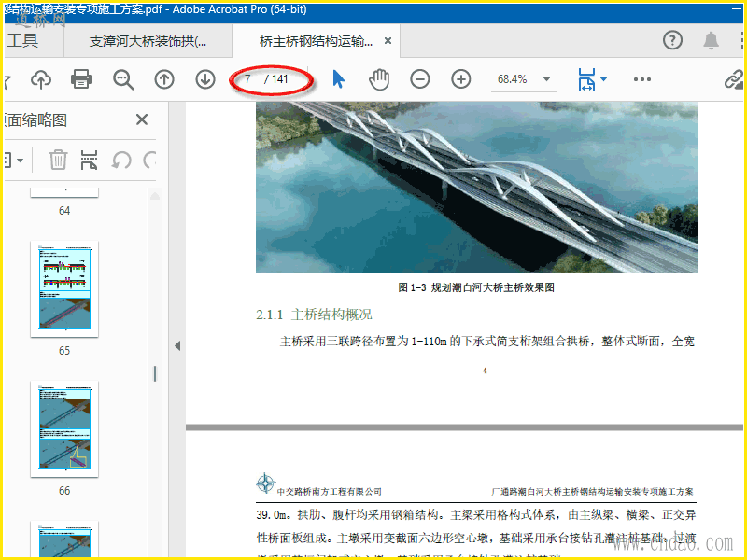Select the page 65 thumbnail
This screenshot has width=747, height=560.
coord(64,289)
